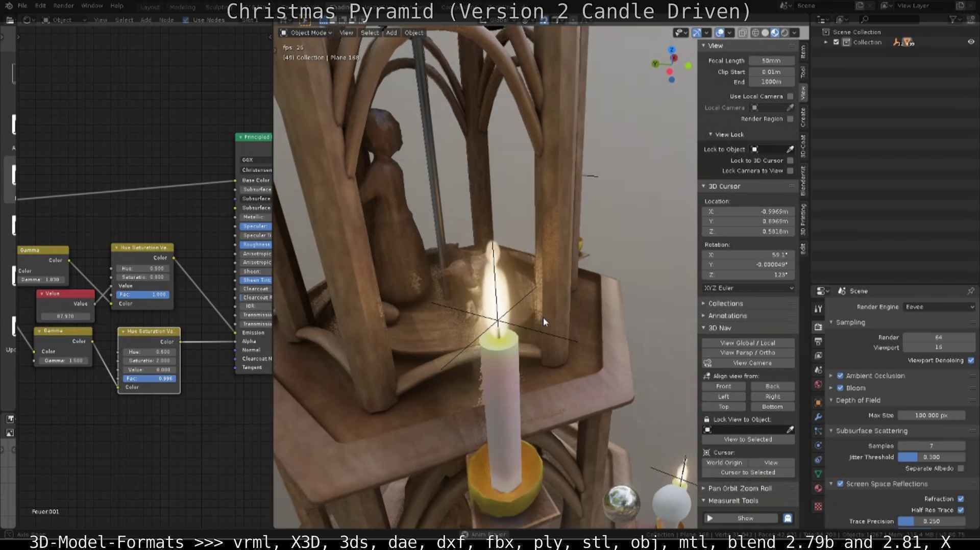Click the Cursor to Selected button
The height and width of the screenshot is (550, 980).
[748, 473]
